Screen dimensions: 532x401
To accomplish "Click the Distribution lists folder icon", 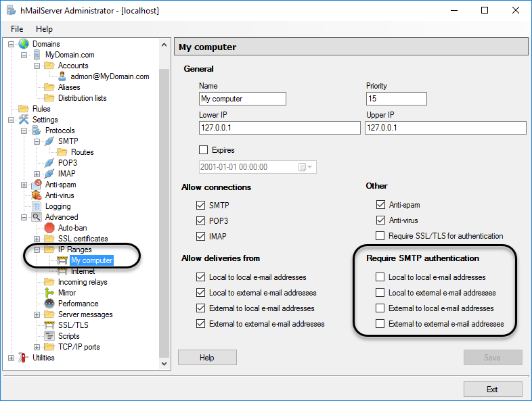I will pos(49,98).
